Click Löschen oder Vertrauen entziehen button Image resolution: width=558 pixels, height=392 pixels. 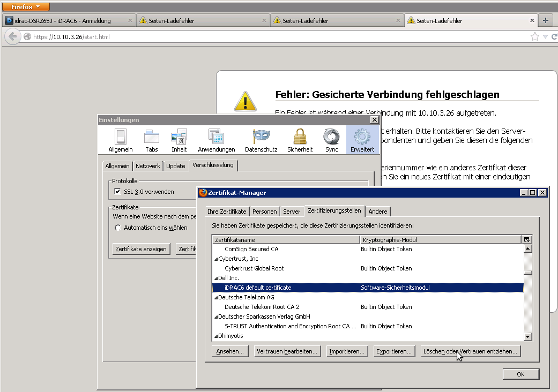(x=470, y=351)
